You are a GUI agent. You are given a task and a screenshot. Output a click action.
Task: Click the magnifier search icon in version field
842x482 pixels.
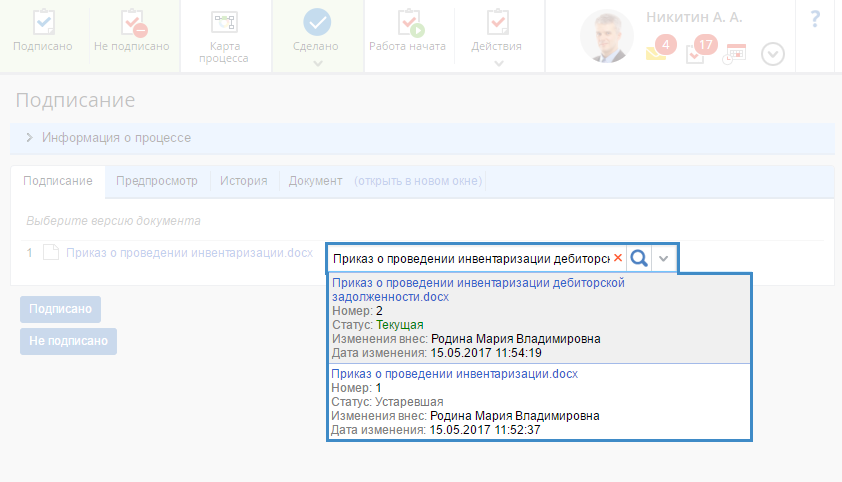click(x=639, y=258)
